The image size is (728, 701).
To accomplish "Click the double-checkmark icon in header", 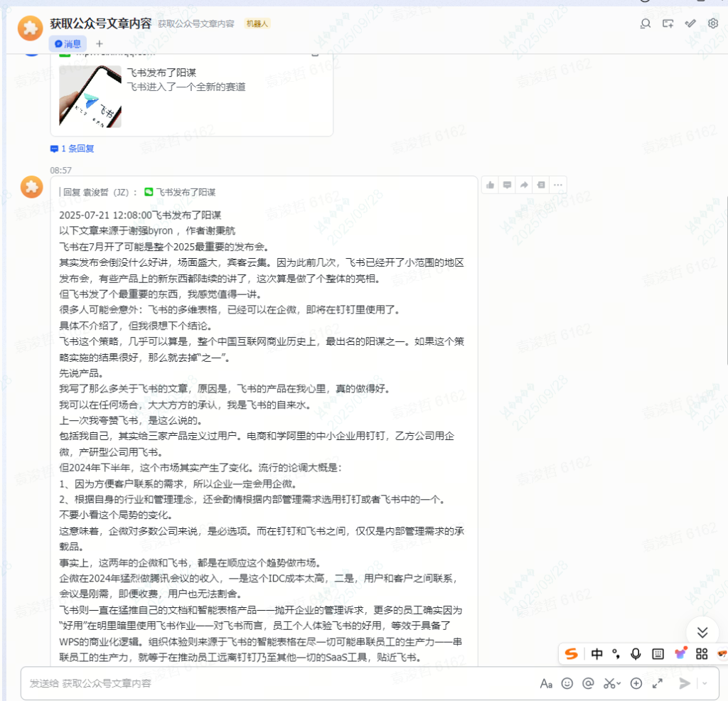I will click(x=690, y=23).
